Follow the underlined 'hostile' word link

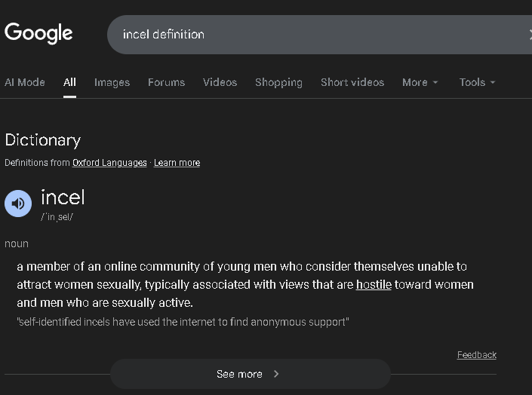click(x=374, y=284)
